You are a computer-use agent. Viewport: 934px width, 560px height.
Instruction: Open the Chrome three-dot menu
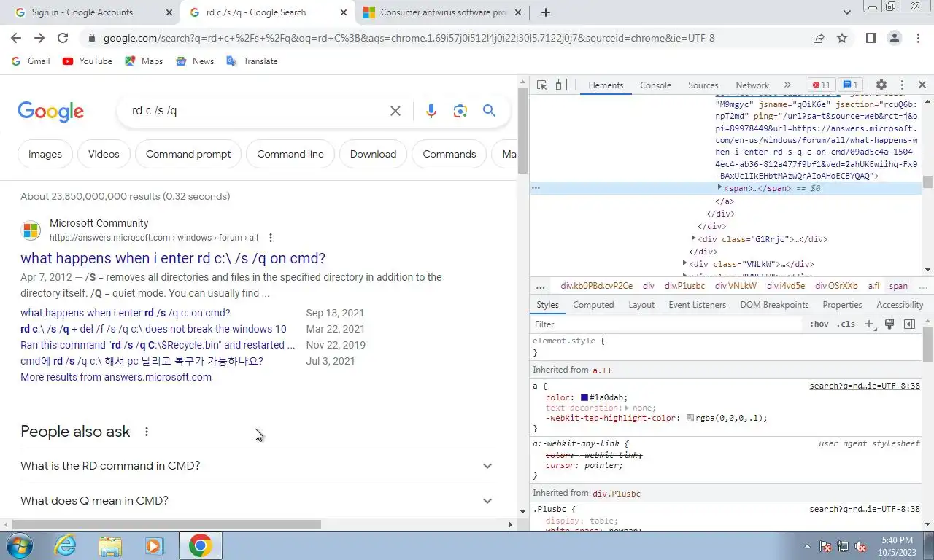pyautogui.click(x=917, y=38)
